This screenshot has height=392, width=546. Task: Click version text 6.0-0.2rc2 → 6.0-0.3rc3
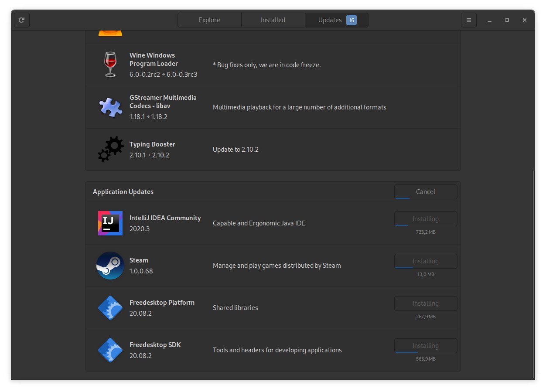[x=164, y=75]
